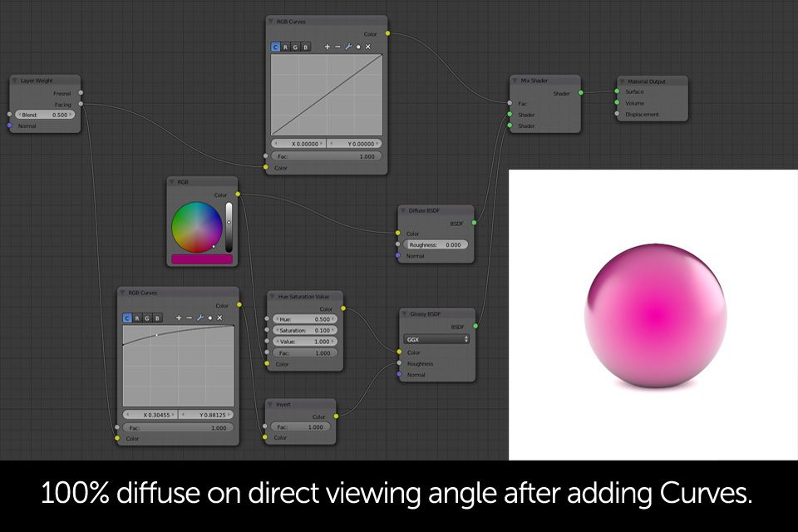Click X 0.30455 field in lower RGB Curves
The height and width of the screenshot is (532, 798).
pyautogui.click(x=150, y=415)
